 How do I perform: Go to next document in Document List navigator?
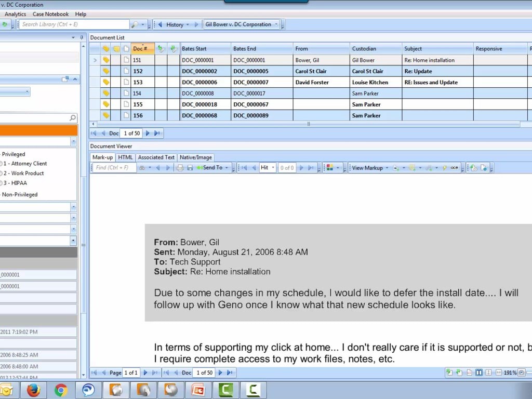(148, 134)
